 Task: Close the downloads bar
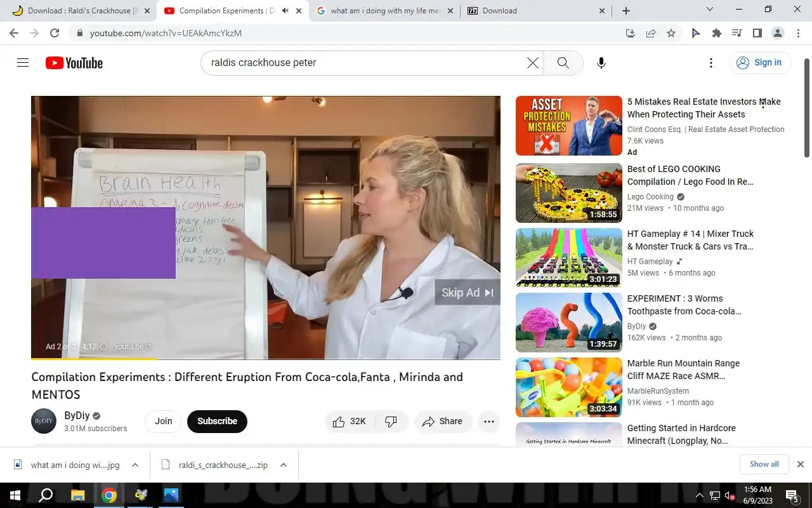(x=801, y=464)
